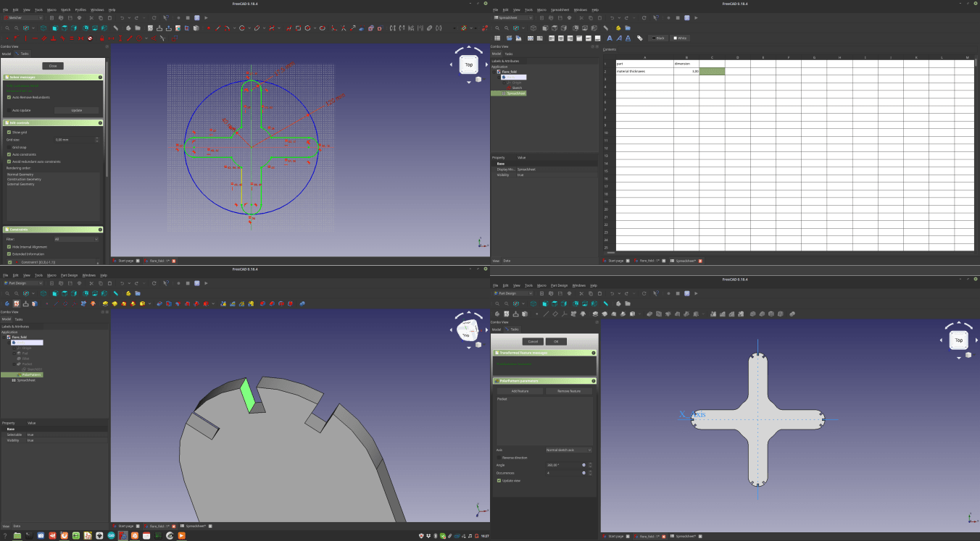Screen dimensions: 980x541
Task: Open the constraints Filter dropdown showing All
Action: (x=76, y=239)
